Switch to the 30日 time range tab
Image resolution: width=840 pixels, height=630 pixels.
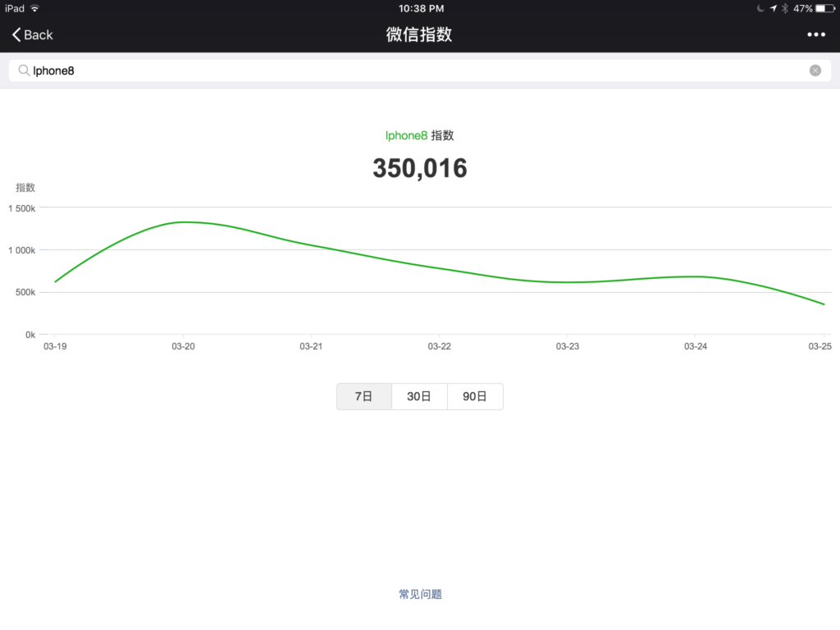(x=419, y=396)
